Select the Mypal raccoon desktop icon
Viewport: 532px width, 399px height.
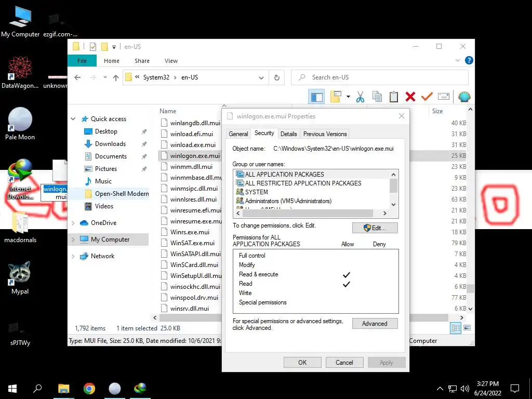20,278
